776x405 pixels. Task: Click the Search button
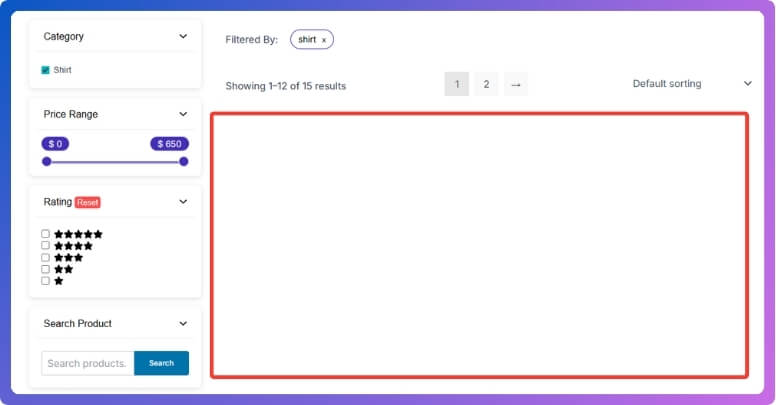pyautogui.click(x=161, y=363)
